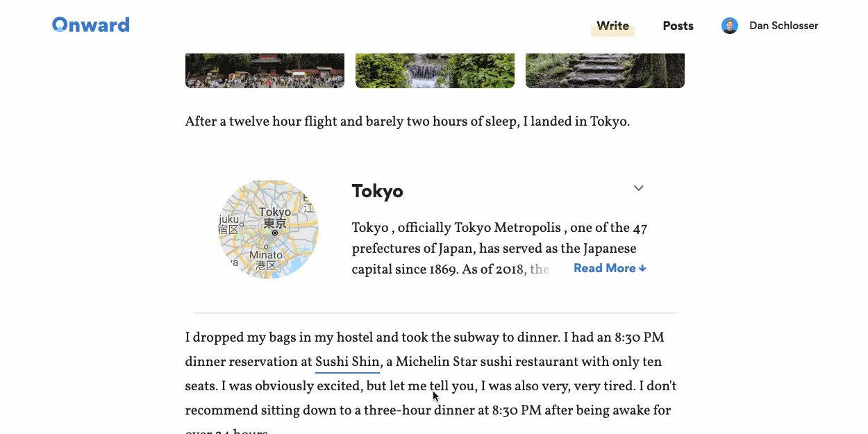Screen dimensions: 868x434
Task: Click the down arrow beside Read More
Action: pyautogui.click(x=643, y=269)
